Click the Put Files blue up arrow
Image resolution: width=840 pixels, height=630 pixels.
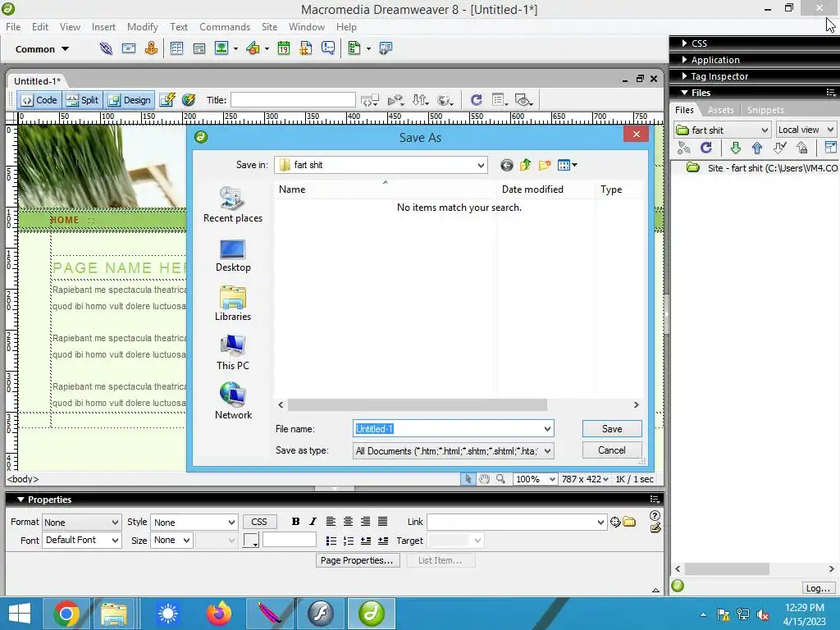pos(757,148)
